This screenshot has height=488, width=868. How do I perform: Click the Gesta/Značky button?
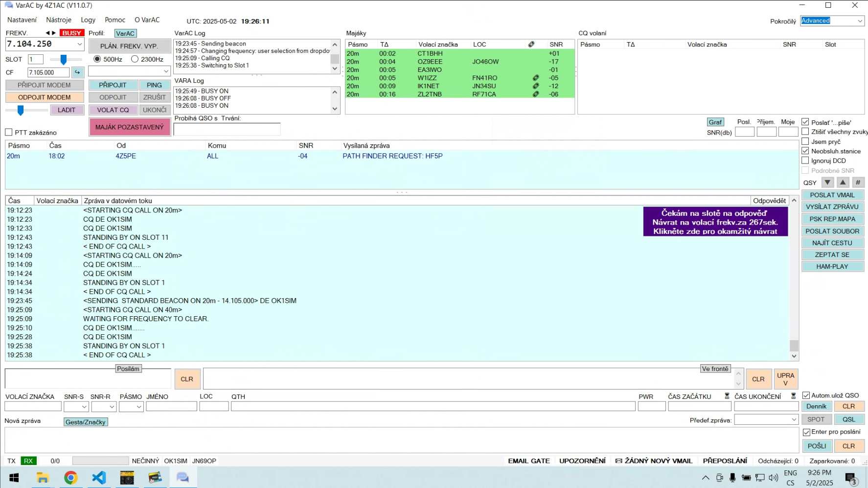coord(86,422)
